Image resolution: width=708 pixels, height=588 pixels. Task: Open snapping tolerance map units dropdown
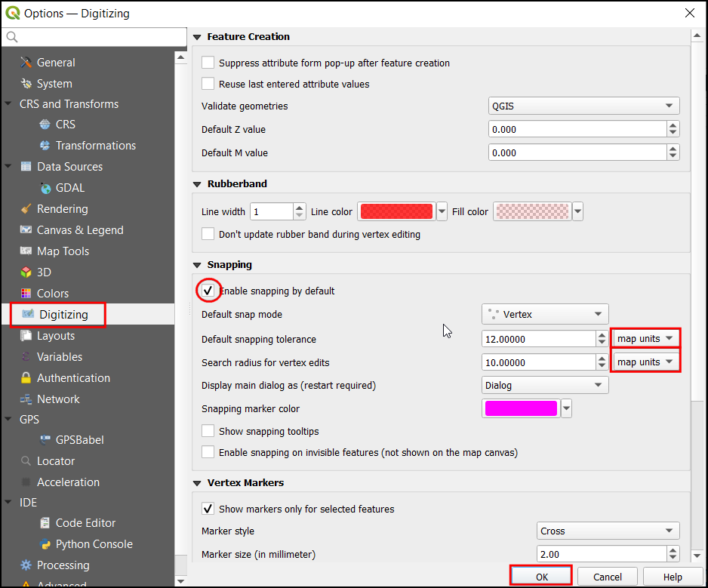[645, 339]
